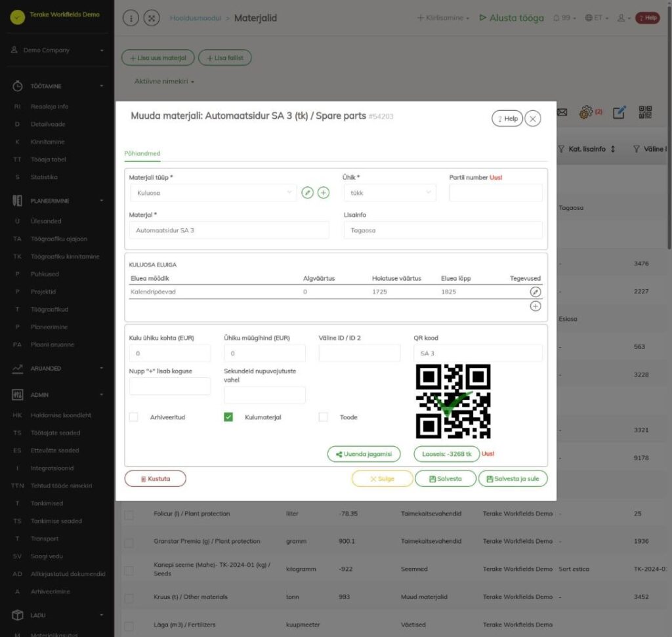This screenshot has height=637, width=672.
Task: Click the envelope mail icon
Action: click(x=562, y=112)
